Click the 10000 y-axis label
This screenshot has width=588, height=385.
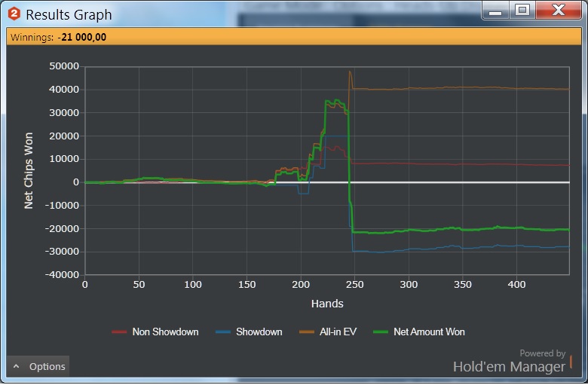pyautogui.click(x=64, y=159)
